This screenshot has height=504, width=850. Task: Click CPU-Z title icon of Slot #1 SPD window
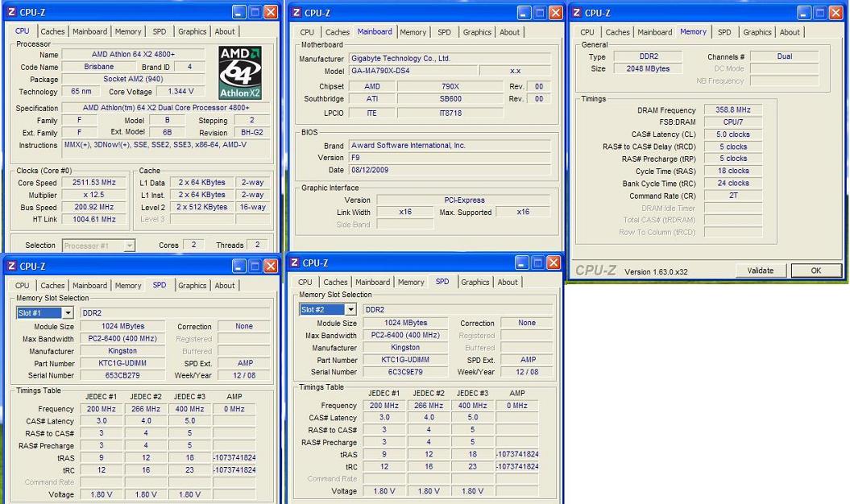(11, 266)
